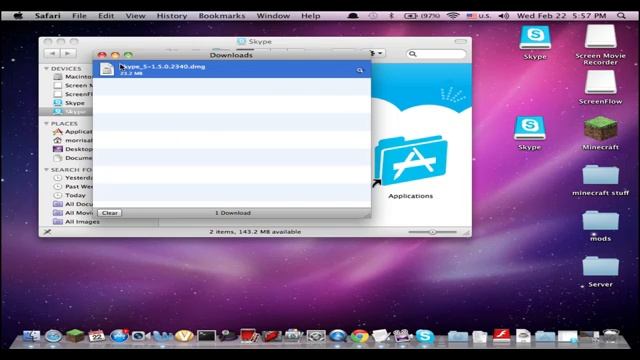
Task: Go forward in the Skype Finder window
Action: [x=68, y=53]
